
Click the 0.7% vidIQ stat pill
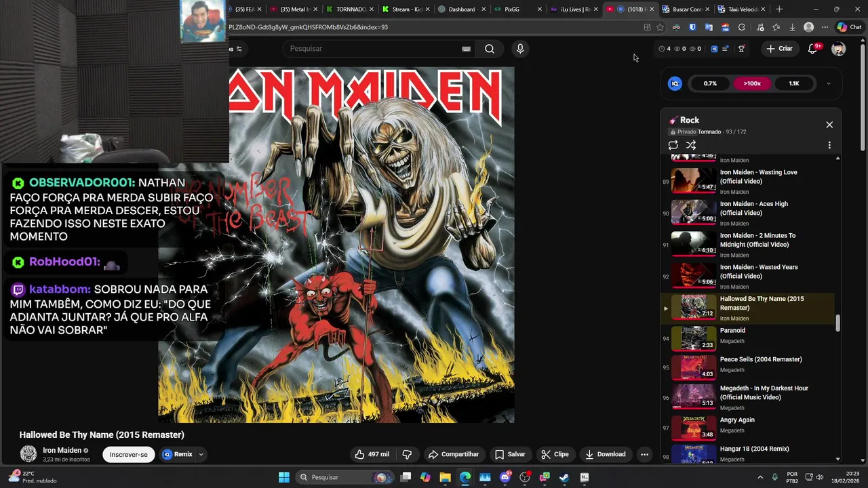pyautogui.click(x=710, y=83)
